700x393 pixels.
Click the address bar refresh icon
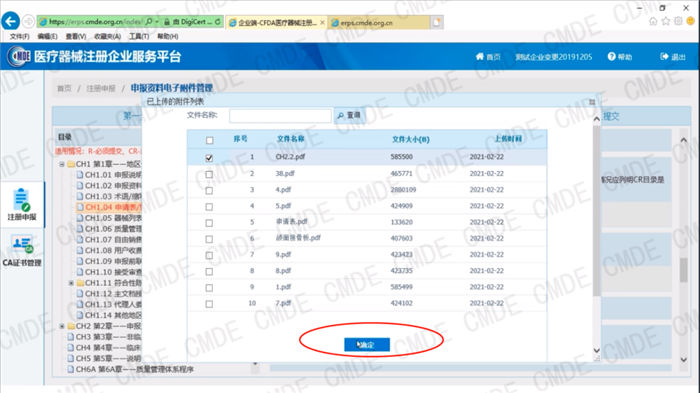click(x=217, y=21)
